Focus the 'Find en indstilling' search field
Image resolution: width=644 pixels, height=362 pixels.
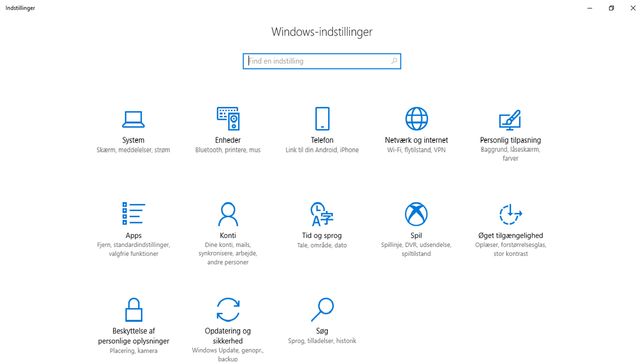click(322, 61)
